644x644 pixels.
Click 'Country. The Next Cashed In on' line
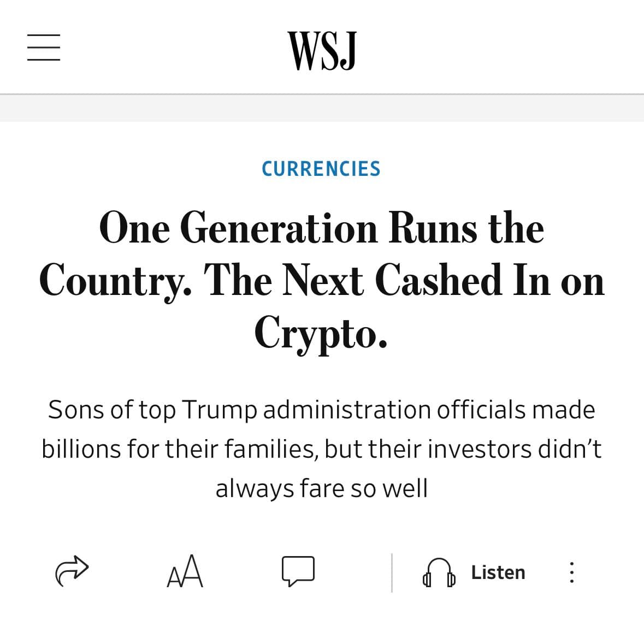[x=321, y=280]
